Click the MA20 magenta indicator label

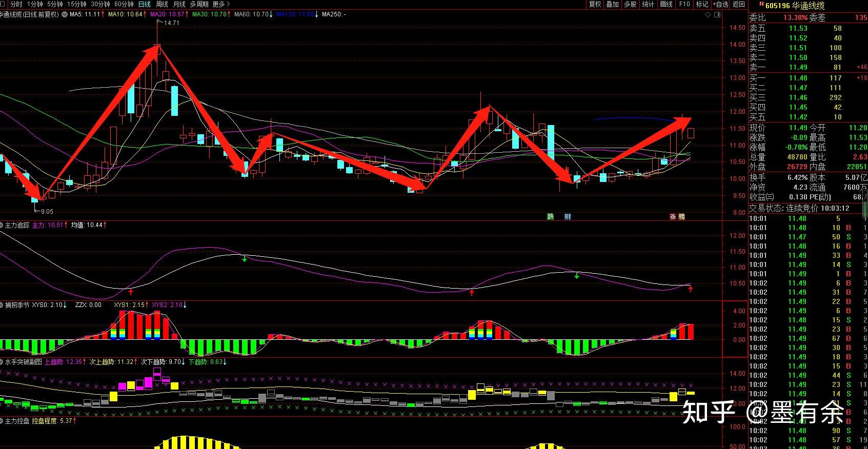[x=168, y=14]
